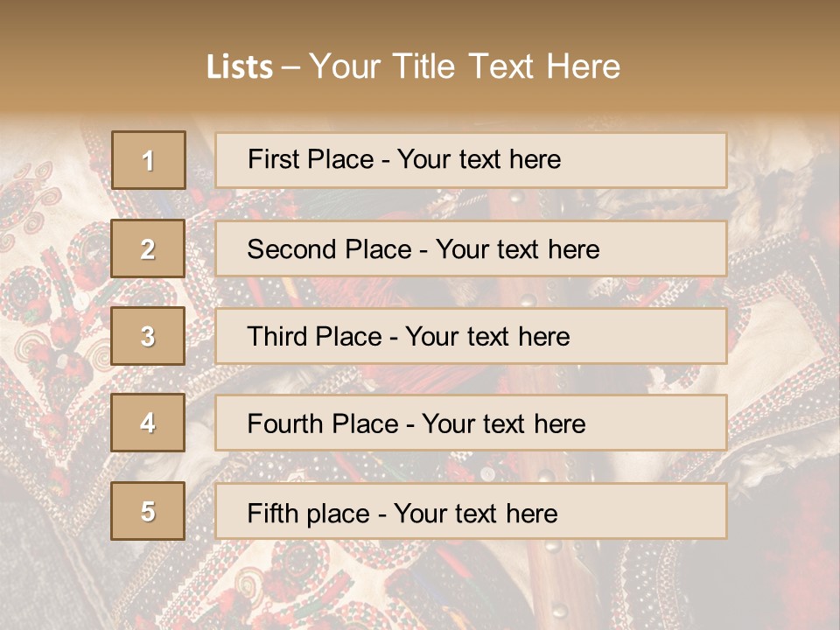The image size is (840, 630).
Task: Click the number 3 box
Action: (149, 336)
